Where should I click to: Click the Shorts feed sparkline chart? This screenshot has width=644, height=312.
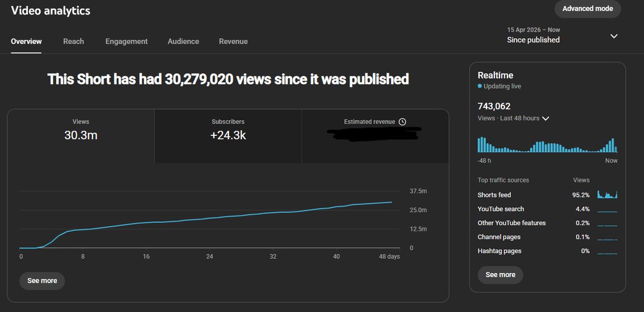click(608, 194)
